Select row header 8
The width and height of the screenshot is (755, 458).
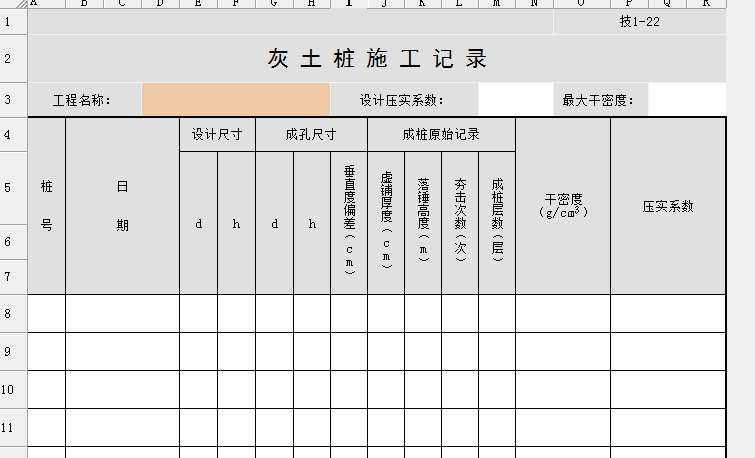pyautogui.click(x=13, y=314)
